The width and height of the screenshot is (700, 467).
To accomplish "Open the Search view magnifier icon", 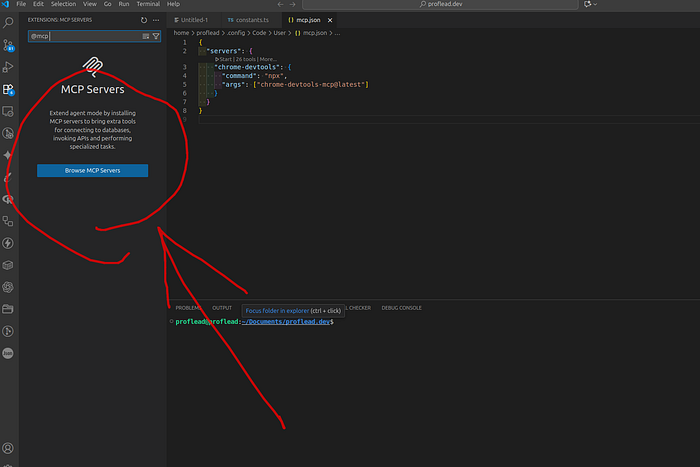I will click(8, 22).
